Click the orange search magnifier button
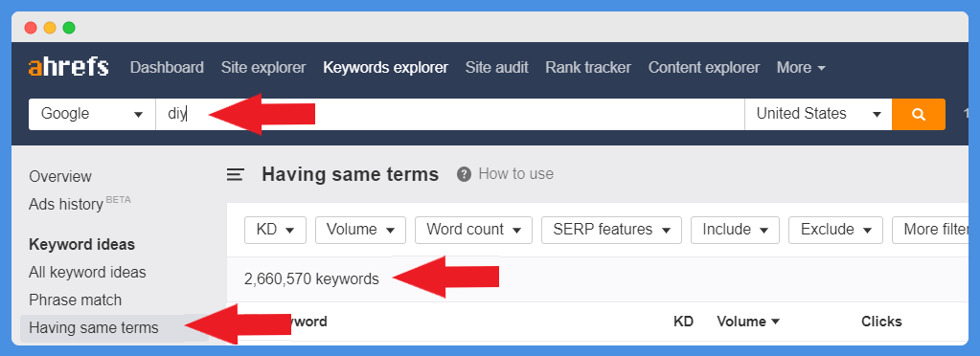 pyautogui.click(x=918, y=114)
